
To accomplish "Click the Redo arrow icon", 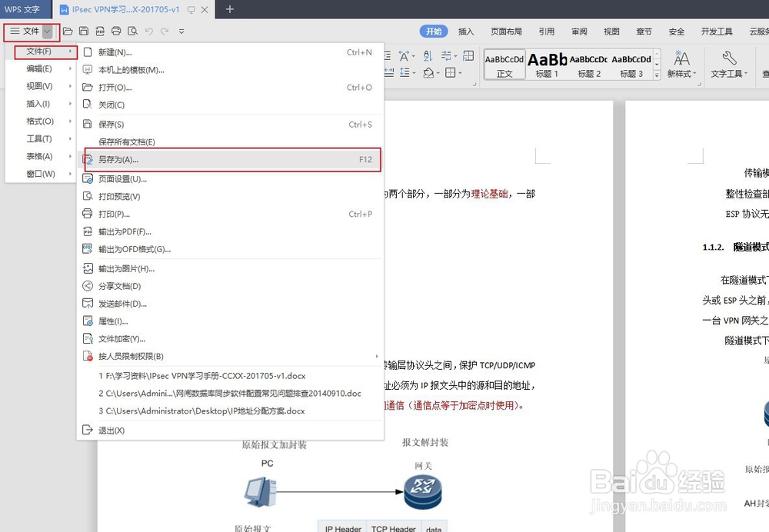I will point(164,32).
